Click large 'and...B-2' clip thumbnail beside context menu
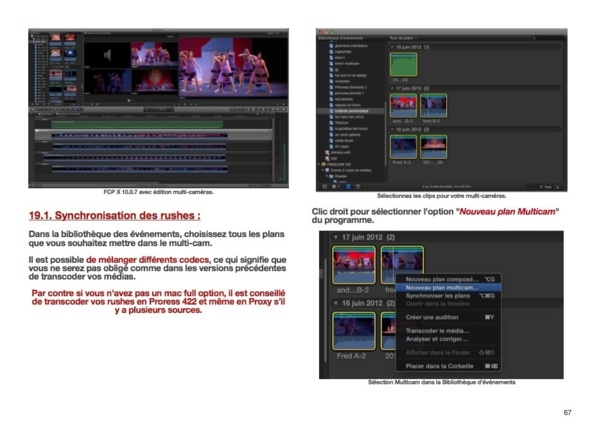Image resolution: width=599 pixels, height=435 pixels. (x=354, y=265)
